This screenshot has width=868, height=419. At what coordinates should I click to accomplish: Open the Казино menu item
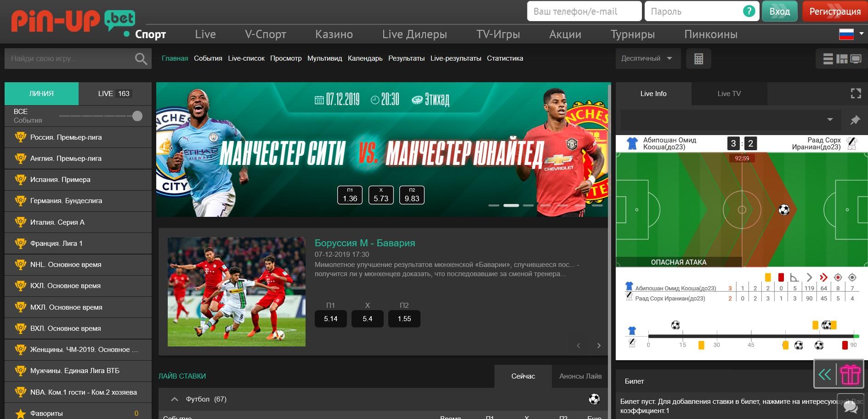[x=334, y=34]
